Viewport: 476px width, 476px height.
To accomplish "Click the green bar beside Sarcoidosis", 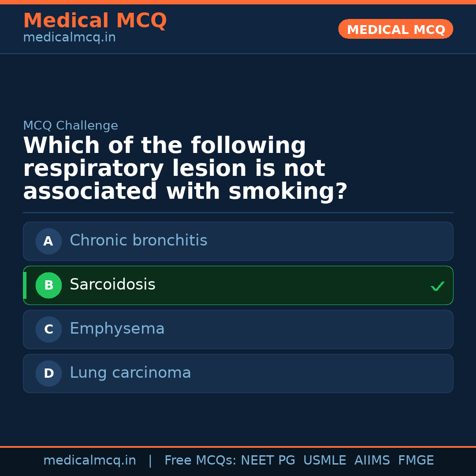I will point(25,285).
